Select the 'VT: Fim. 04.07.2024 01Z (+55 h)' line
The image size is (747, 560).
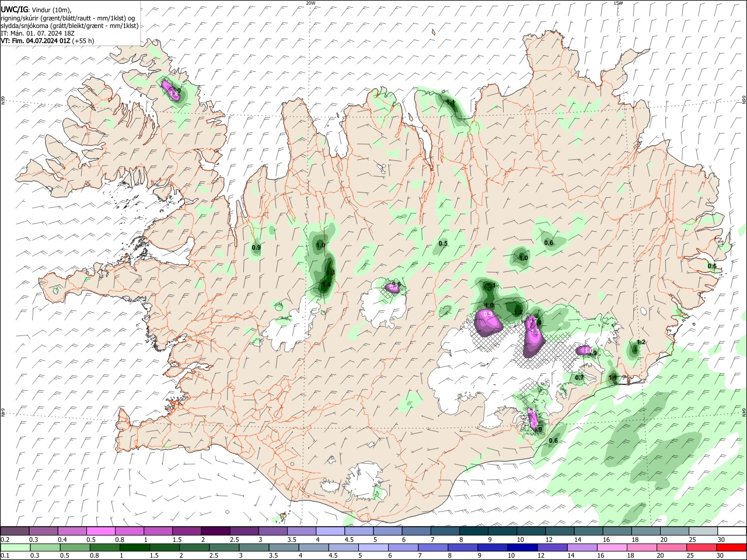pyautogui.click(x=47, y=41)
